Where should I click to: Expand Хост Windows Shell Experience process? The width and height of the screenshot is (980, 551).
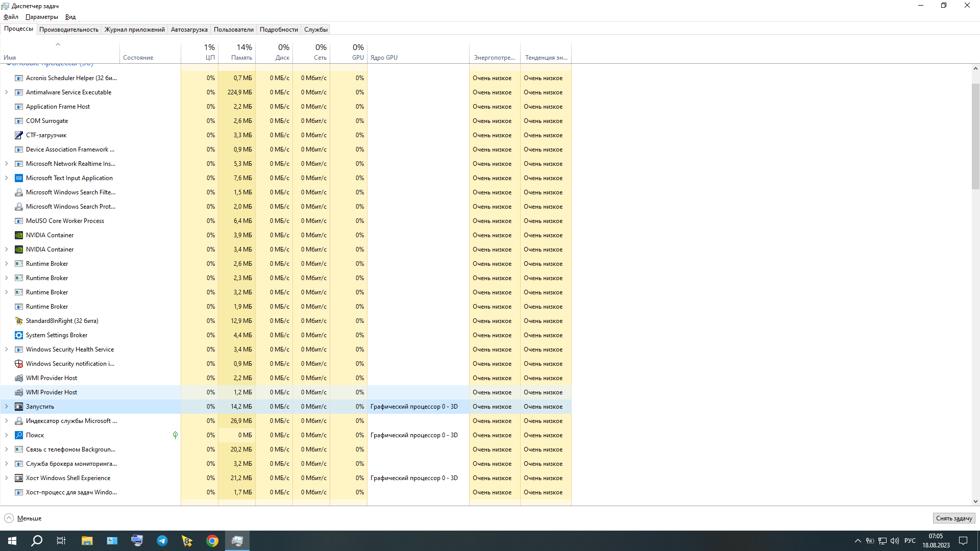[6, 478]
